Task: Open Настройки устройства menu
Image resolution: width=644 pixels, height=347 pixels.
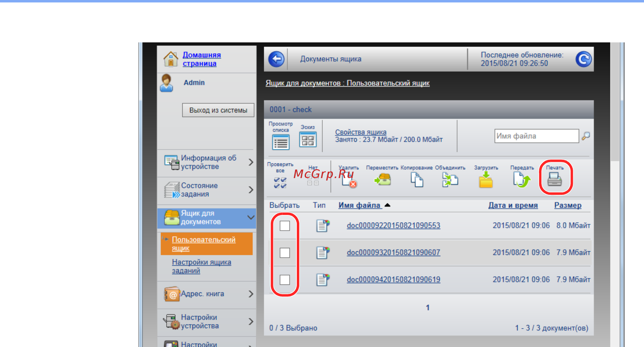Action: 207,322
